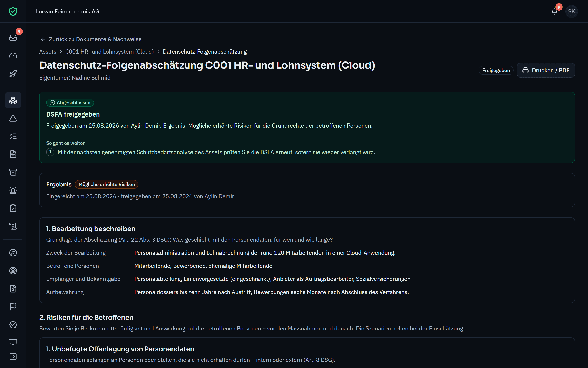Open the inbox icon with badge 9
The image size is (588, 368).
(13, 37)
